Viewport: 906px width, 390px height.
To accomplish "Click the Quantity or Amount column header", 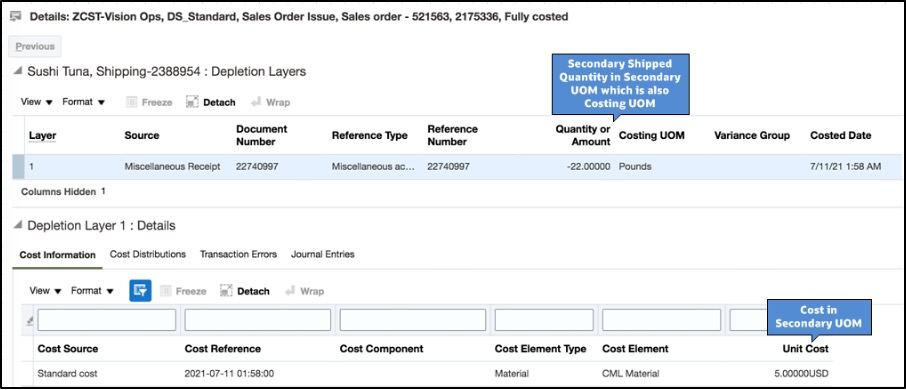I will (582, 135).
